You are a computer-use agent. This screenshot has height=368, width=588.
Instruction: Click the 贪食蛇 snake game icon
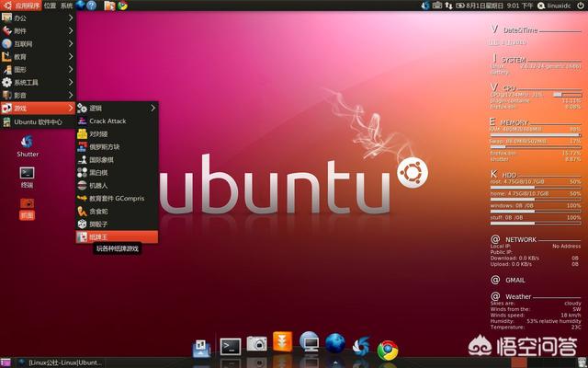pos(82,211)
